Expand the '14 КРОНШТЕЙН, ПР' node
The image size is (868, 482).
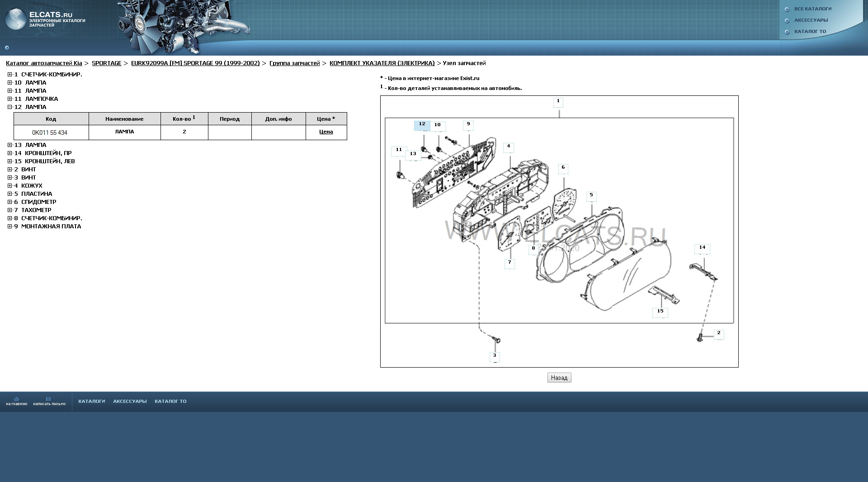[x=10, y=153]
